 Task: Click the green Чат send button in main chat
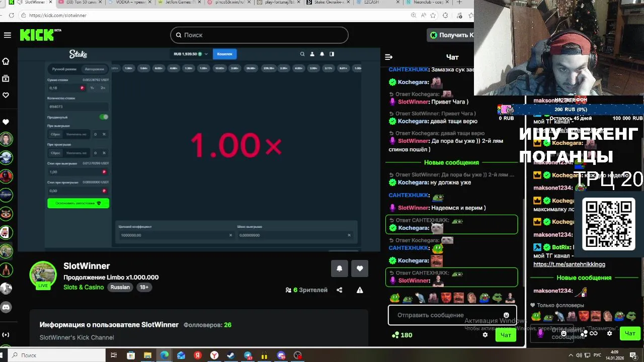(506, 335)
